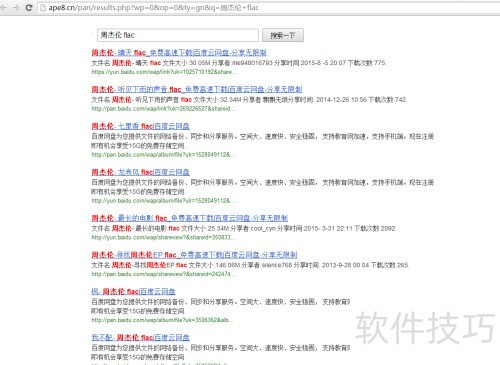This screenshot has height=365, width=500.
Task: Click green URL under 寻找周杰伦EP result
Action: (x=163, y=274)
